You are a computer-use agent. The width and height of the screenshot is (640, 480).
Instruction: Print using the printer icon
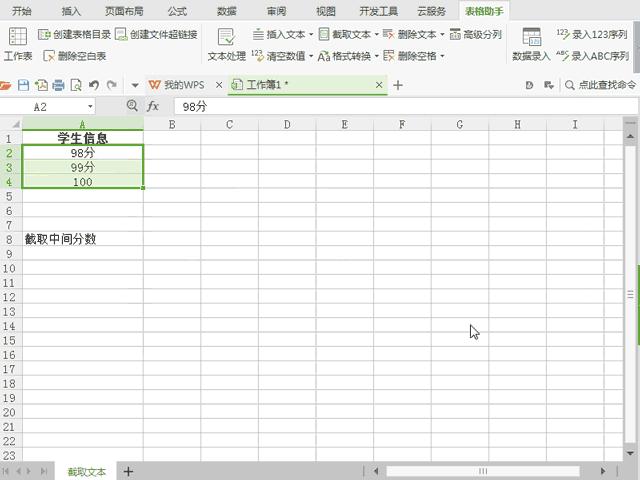click(58, 85)
